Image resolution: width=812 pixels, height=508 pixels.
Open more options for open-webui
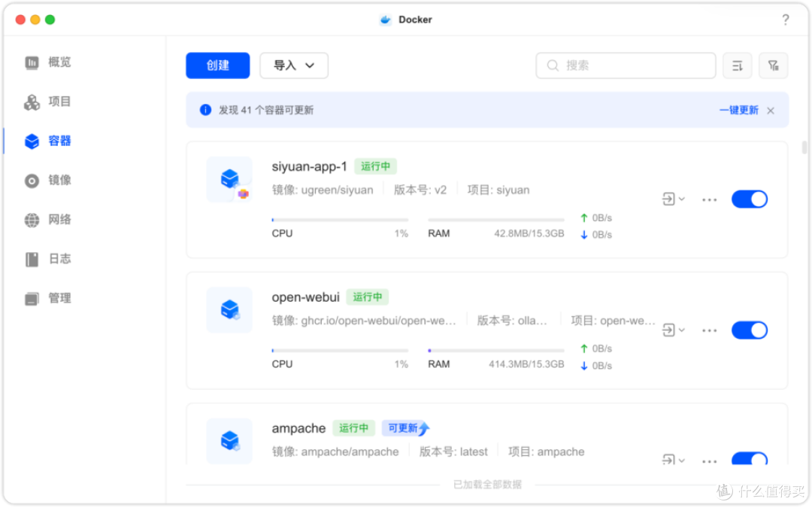tap(709, 330)
